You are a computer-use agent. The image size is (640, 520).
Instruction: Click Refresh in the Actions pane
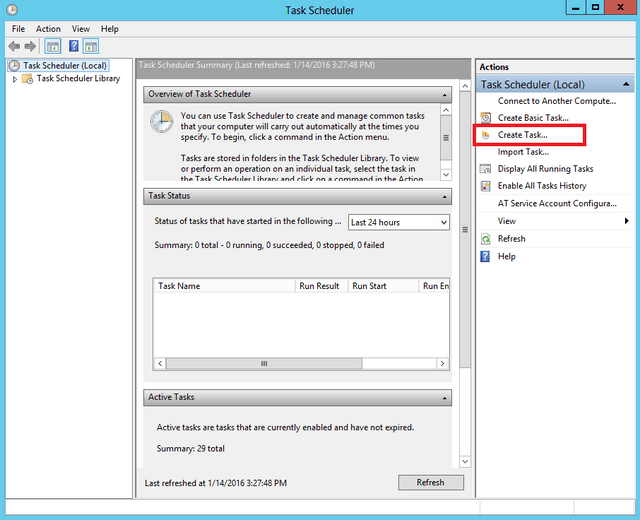[511, 239]
